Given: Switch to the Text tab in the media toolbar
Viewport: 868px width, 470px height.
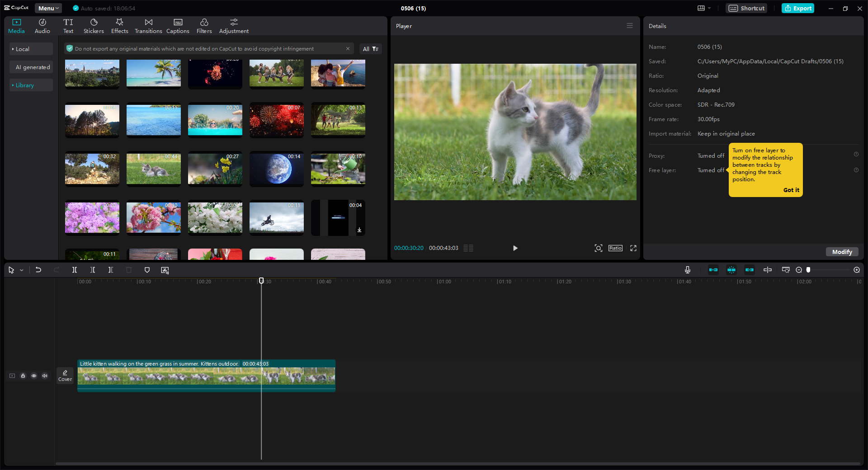Looking at the screenshot, I should pos(68,25).
